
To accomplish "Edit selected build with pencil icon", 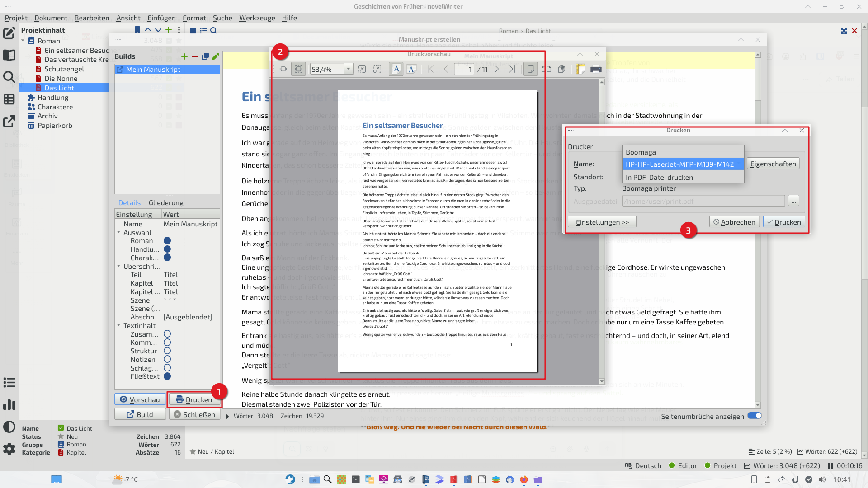I will point(216,56).
